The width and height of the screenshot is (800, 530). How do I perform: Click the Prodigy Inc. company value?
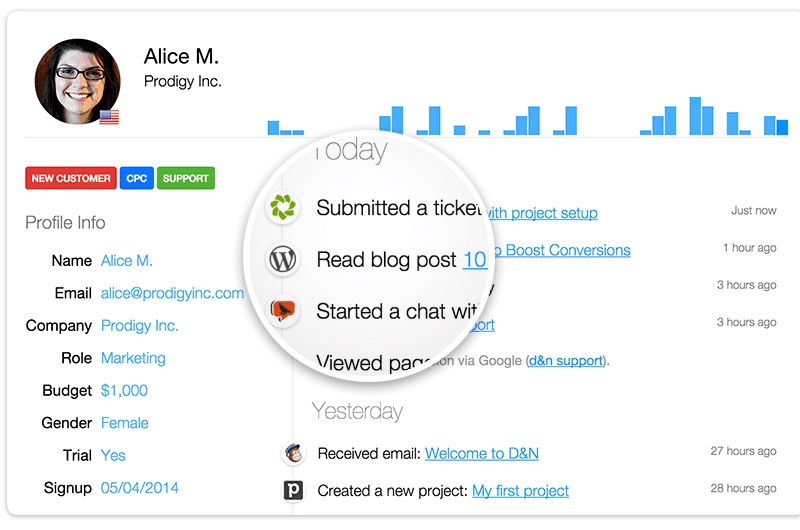point(139,325)
